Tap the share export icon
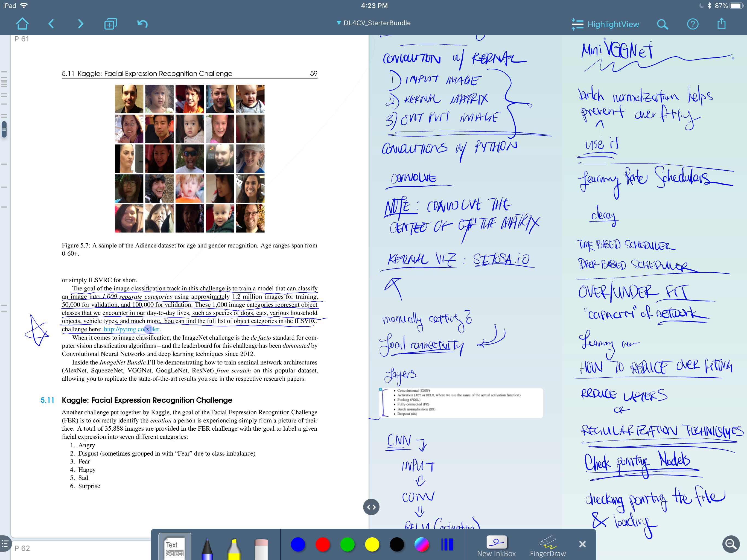Screen dimensions: 747x560 point(721,24)
